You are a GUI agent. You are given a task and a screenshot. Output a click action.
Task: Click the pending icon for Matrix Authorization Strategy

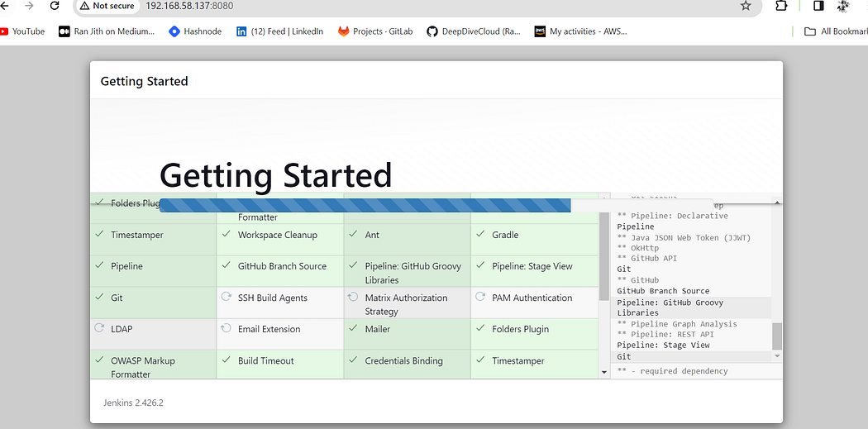(x=353, y=298)
